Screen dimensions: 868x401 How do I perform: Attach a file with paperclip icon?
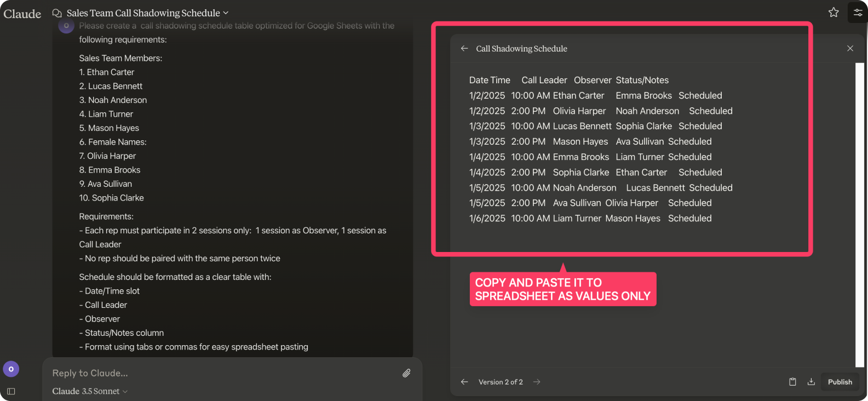(406, 373)
